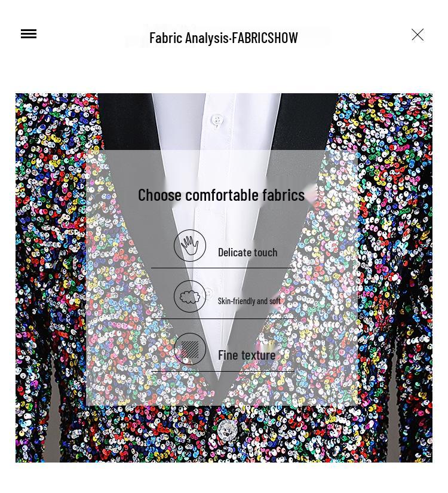Viewport: 448px width, 493px height.
Task: Close the Fabric Analysis view
Action: (418, 35)
